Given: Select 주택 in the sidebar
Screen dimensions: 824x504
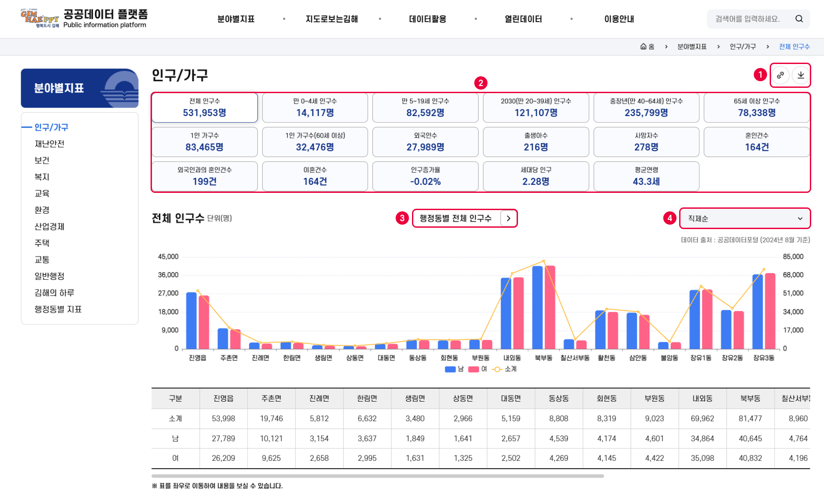Looking at the screenshot, I should click(42, 243).
